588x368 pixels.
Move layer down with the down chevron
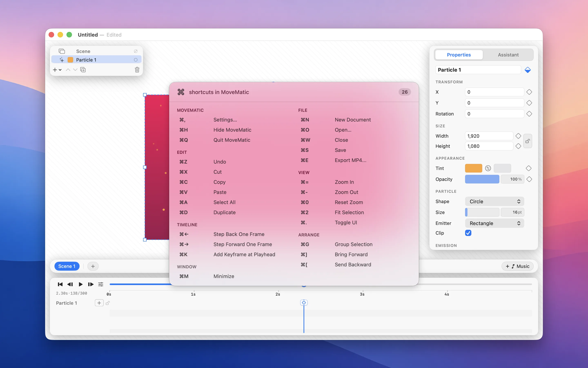75,70
